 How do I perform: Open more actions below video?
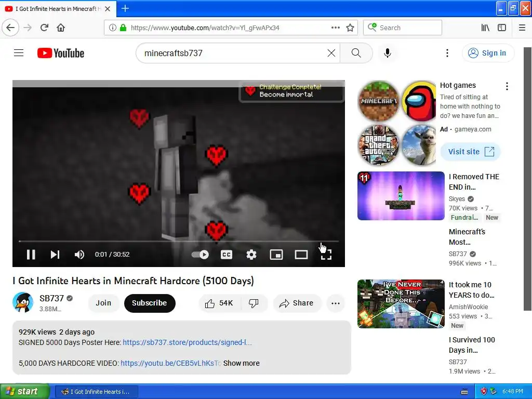pyautogui.click(x=336, y=303)
